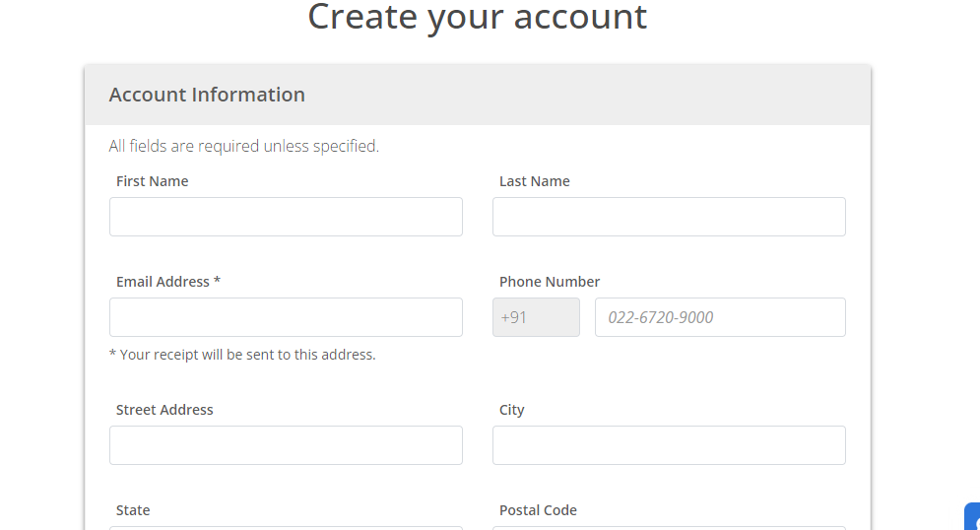Screen dimensions: 980x530
Task: Select the +91 country code box
Action: coord(536,317)
